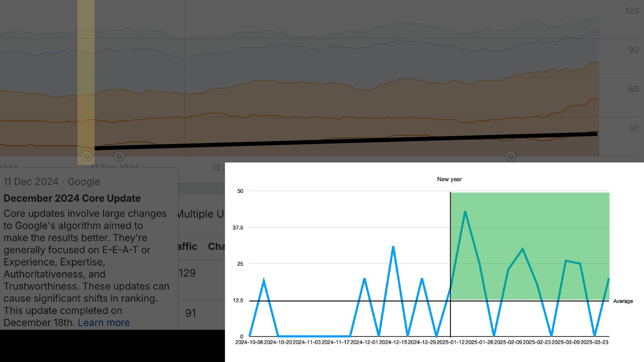The image size is (644, 362).
Task: Click the yellow highlighted date band
Action: (86, 67)
